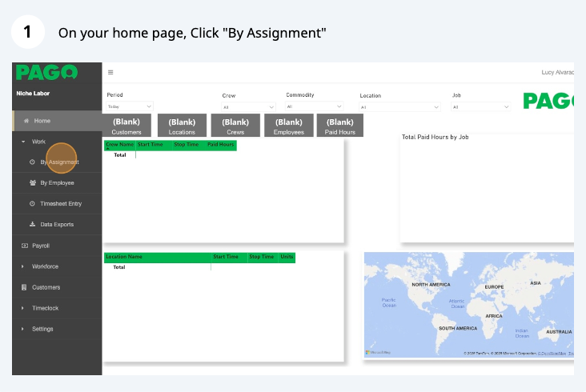Open the Period dropdown

pos(130,106)
